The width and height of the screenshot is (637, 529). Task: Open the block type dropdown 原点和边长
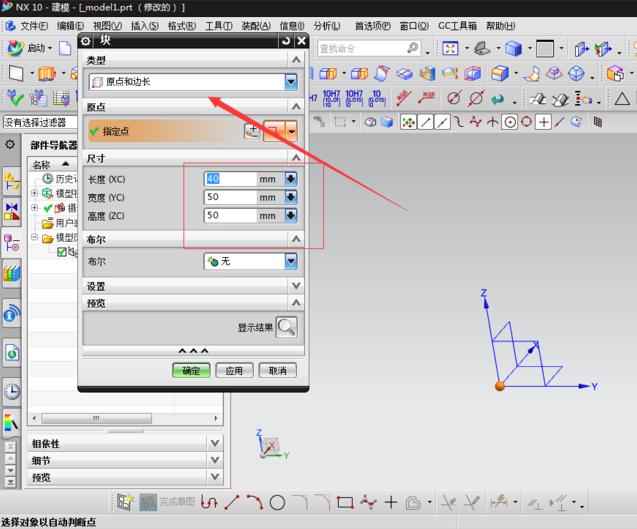(193, 82)
